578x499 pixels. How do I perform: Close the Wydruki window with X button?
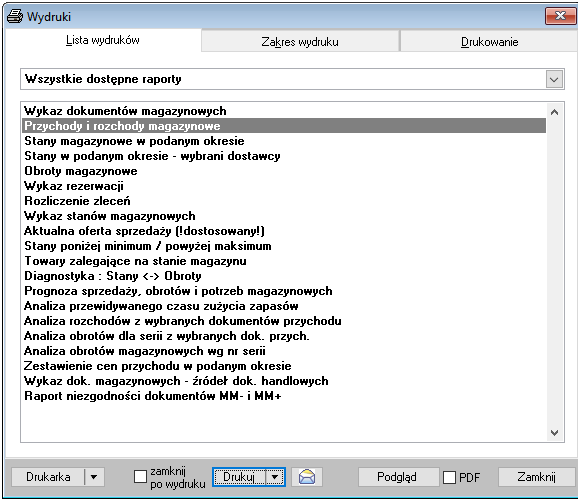(x=560, y=16)
